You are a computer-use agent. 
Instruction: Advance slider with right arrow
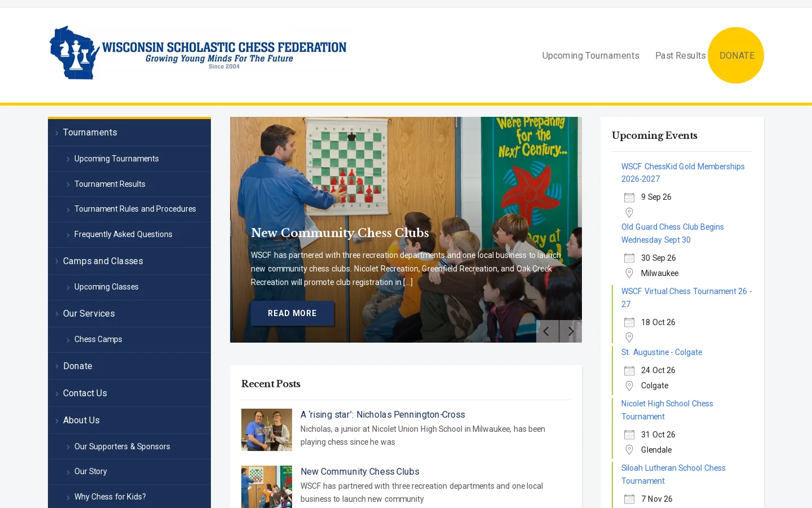(571, 331)
